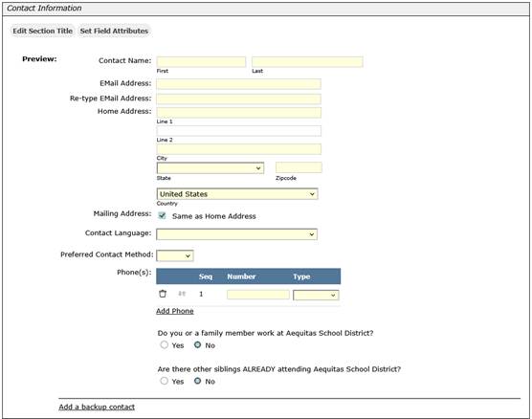Viewport: 532px width, 419px height.
Task: Click the reorder handle icon in phone row 1
Action: [x=182, y=294]
